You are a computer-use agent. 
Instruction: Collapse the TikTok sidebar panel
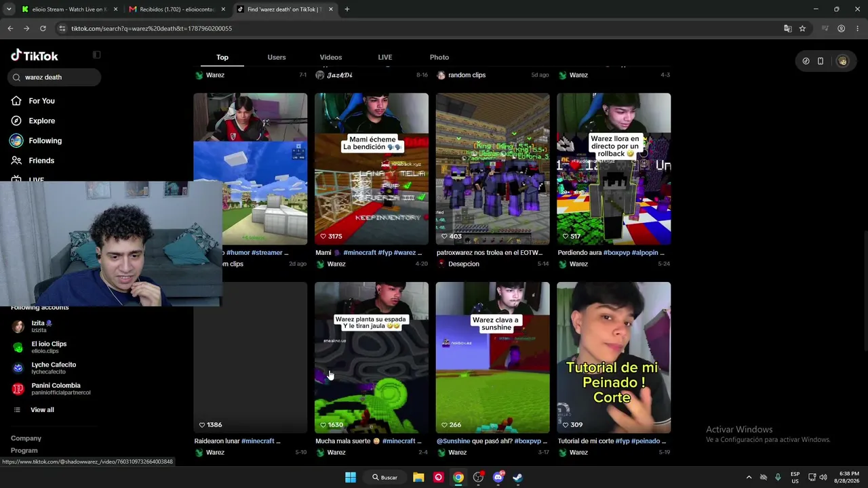(x=96, y=55)
